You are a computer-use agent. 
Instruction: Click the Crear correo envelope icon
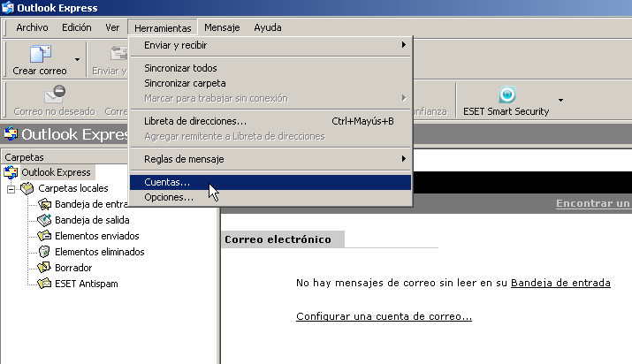[x=41, y=54]
